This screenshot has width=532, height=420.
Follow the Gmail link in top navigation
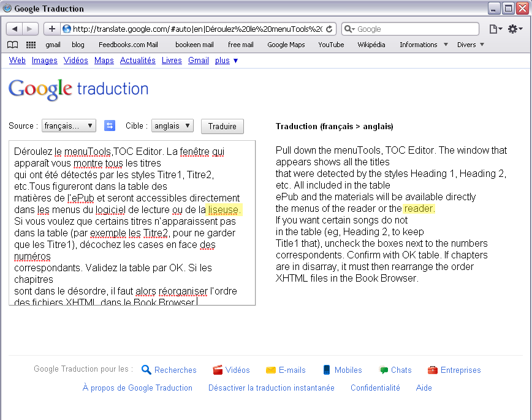tap(199, 61)
